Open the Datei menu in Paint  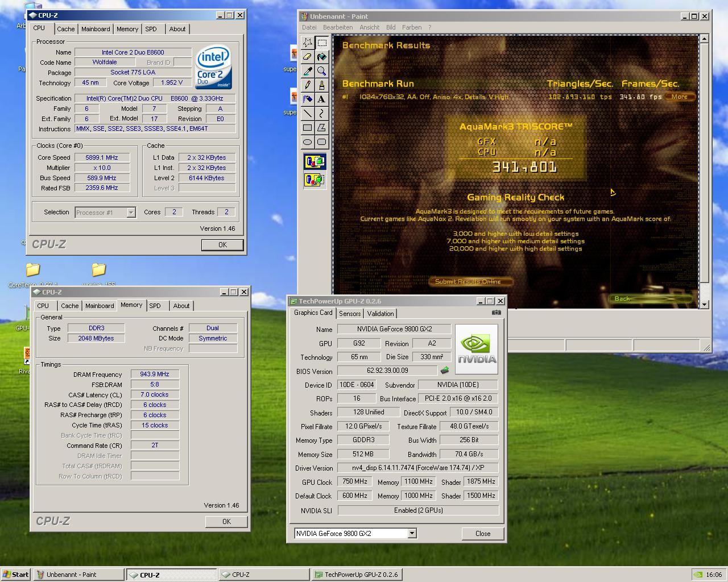point(309,27)
